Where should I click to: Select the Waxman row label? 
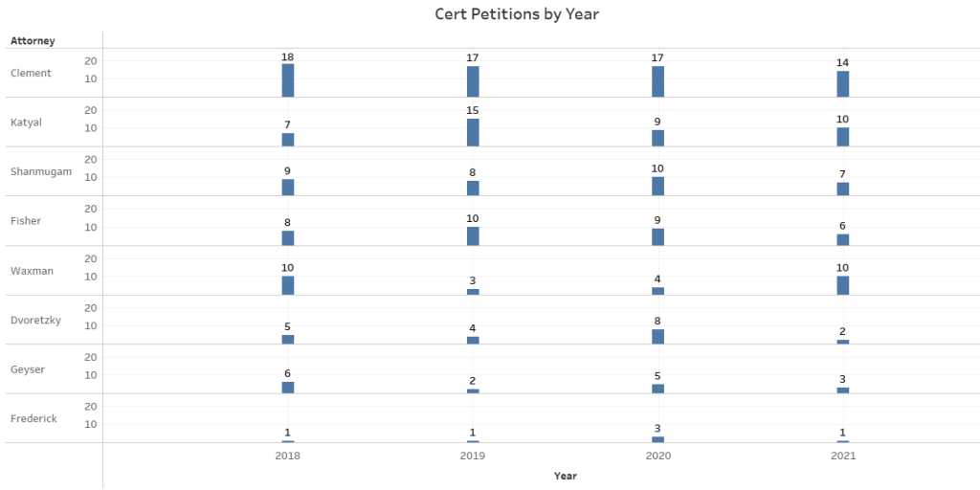pyautogui.click(x=32, y=271)
